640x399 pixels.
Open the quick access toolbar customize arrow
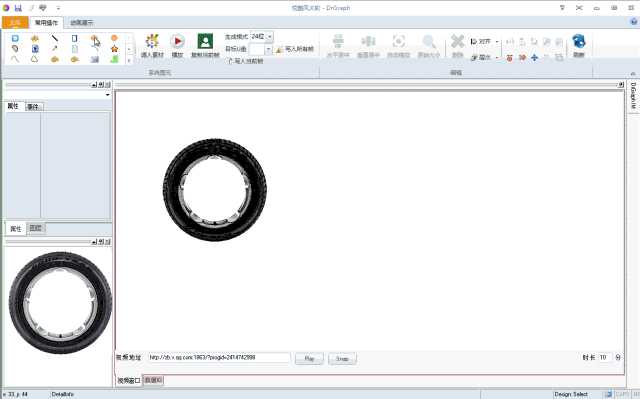click(x=58, y=8)
